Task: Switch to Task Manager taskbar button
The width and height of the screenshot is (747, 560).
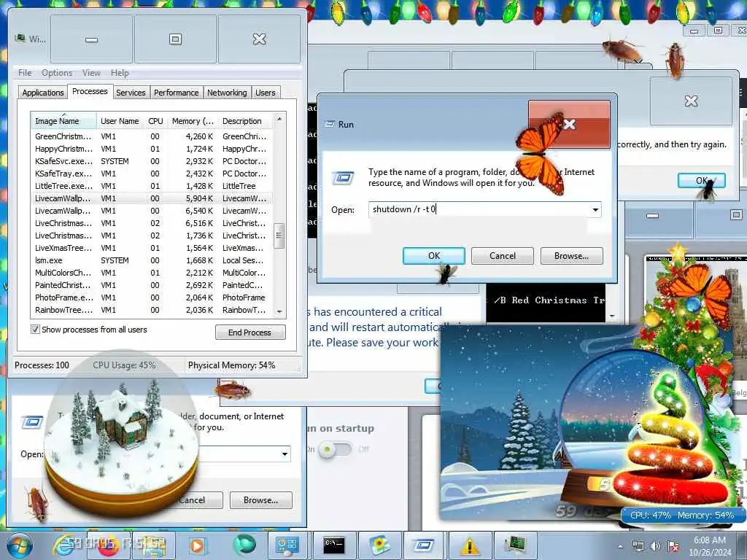Action: coord(515,545)
